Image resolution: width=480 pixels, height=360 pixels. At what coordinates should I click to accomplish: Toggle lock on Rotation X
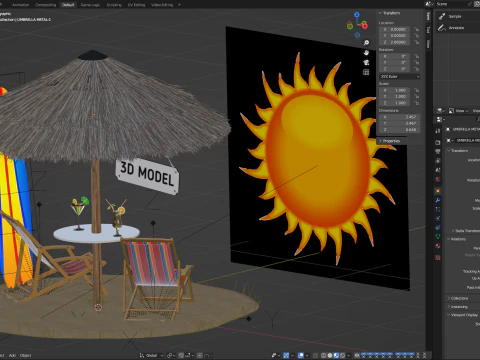click(416, 56)
